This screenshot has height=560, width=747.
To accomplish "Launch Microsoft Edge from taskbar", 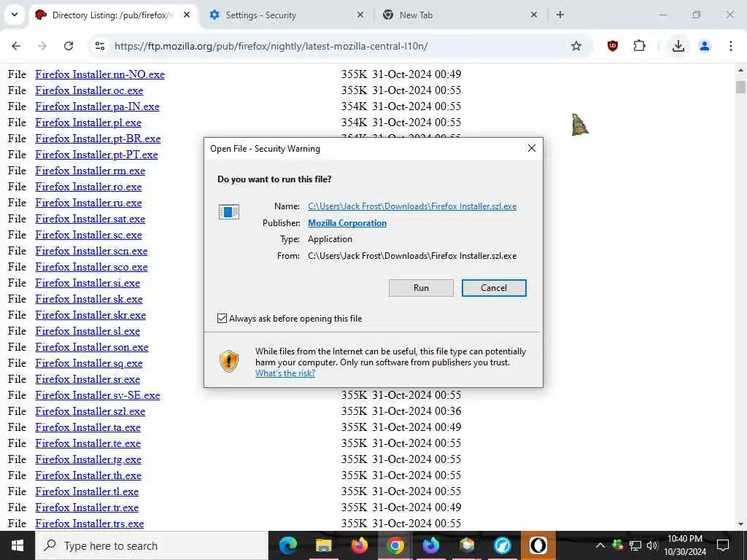I will click(x=287, y=545).
